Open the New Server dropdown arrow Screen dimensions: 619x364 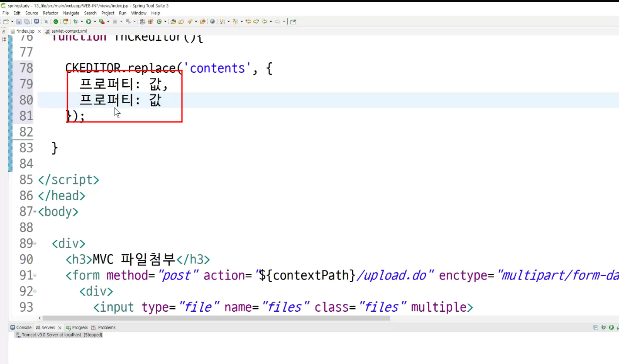(165, 21)
